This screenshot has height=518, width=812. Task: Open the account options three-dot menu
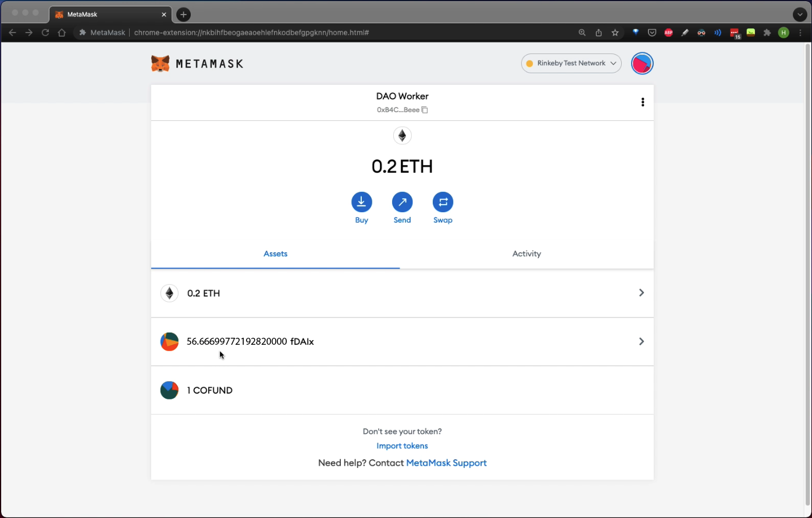[x=643, y=102]
